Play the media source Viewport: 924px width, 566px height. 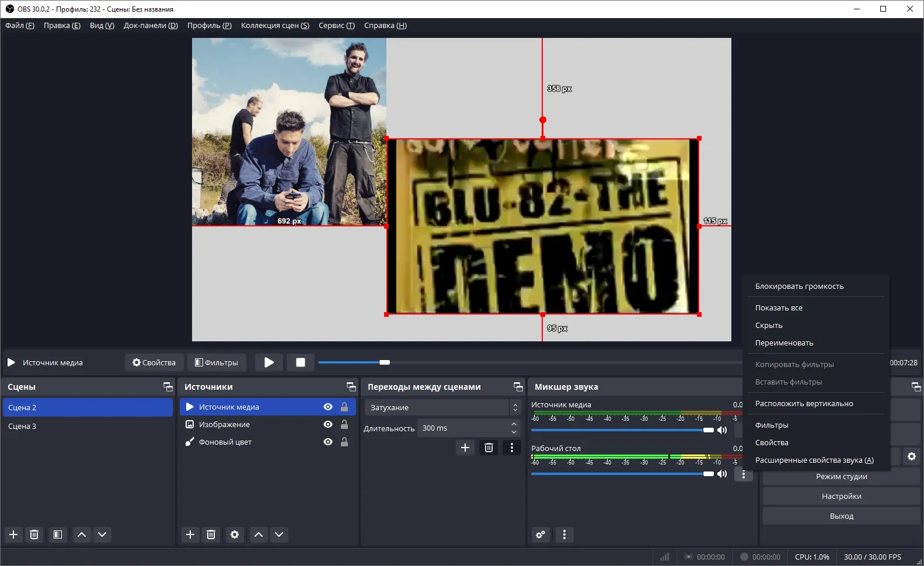(269, 362)
